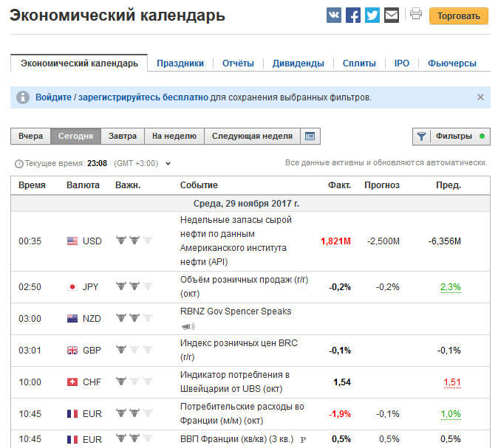
Task: Select the Сегодня time range
Action: click(x=75, y=136)
